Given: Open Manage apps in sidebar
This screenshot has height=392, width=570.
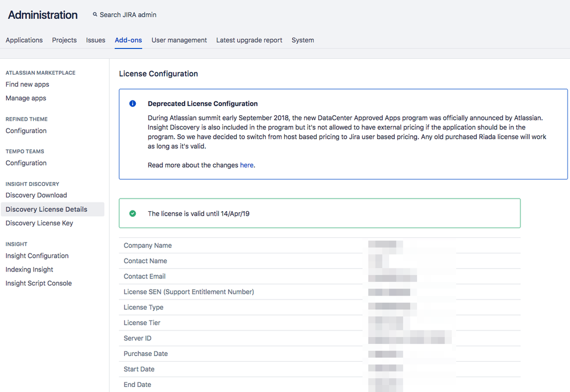Looking at the screenshot, I should point(26,98).
